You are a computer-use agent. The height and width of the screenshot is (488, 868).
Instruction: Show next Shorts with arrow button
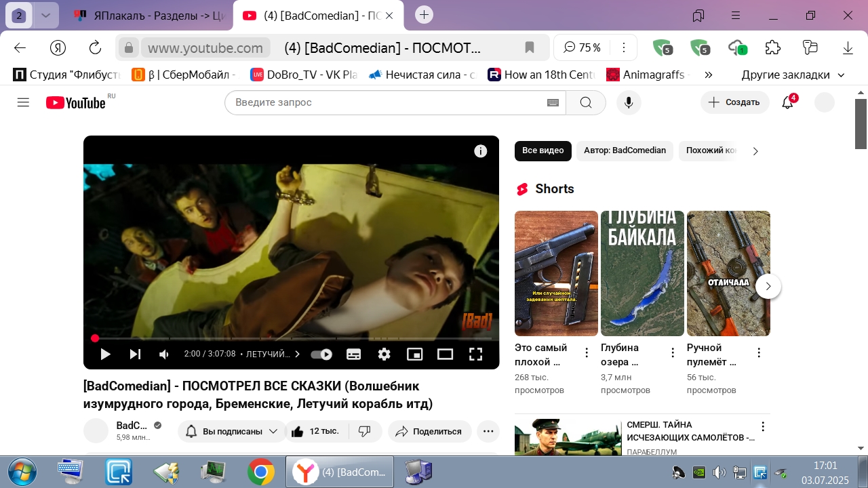click(x=768, y=286)
